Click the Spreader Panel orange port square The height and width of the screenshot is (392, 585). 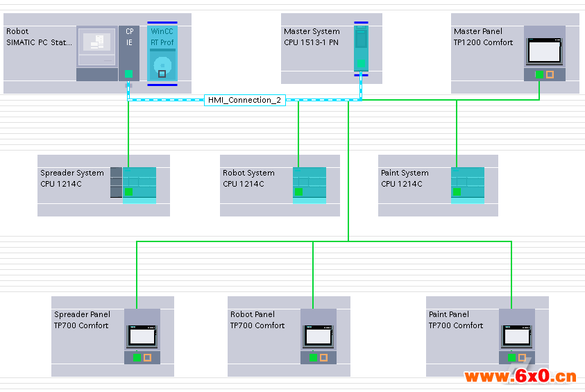(147, 358)
